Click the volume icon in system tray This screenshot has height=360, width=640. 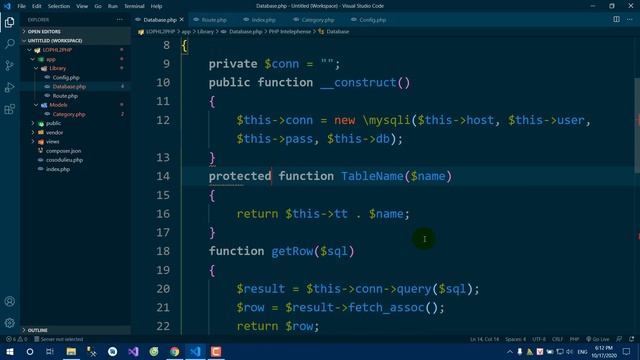[569, 351]
